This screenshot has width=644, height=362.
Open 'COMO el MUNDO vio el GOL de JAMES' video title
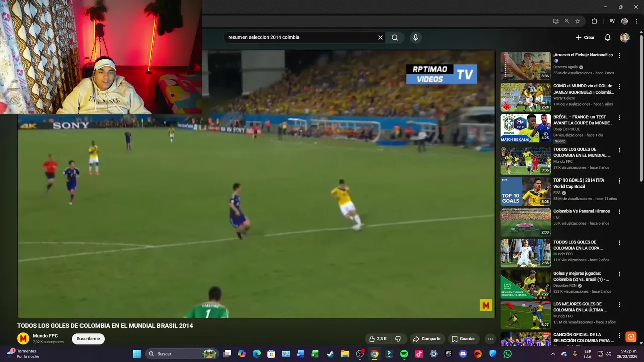tap(583, 89)
